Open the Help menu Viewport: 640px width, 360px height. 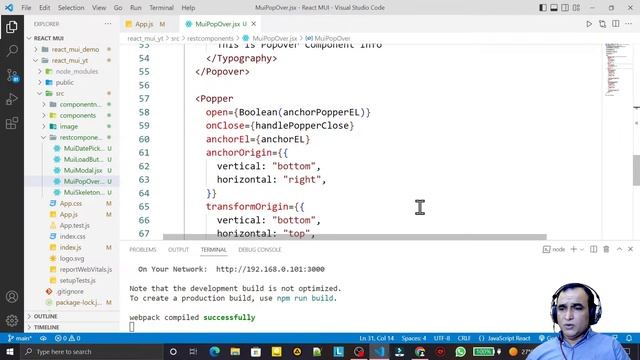pos(188,8)
